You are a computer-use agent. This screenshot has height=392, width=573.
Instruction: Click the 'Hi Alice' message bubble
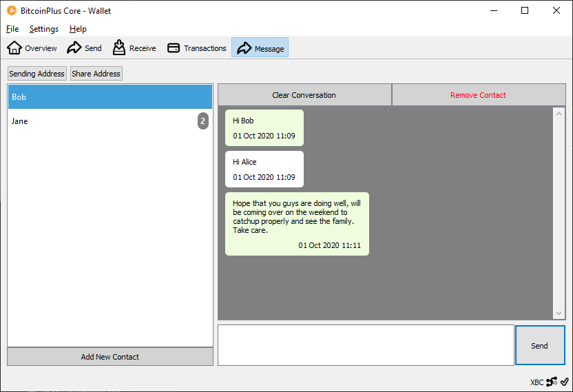pyautogui.click(x=264, y=169)
